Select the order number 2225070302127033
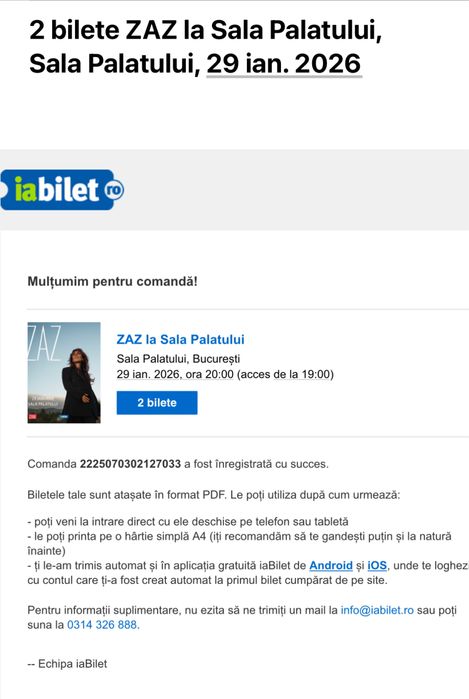The image size is (469, 699). point(130,464)
